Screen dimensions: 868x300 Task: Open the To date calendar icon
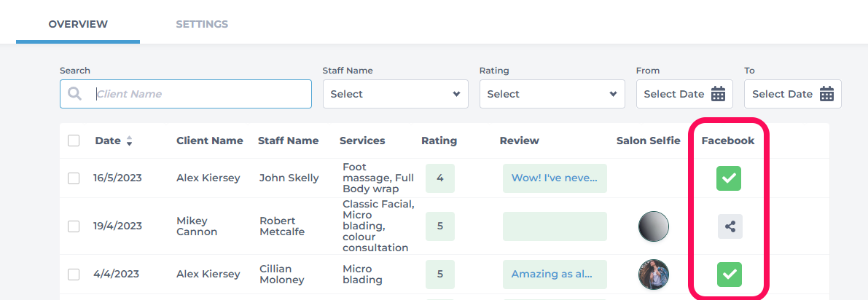click(826, 94)
